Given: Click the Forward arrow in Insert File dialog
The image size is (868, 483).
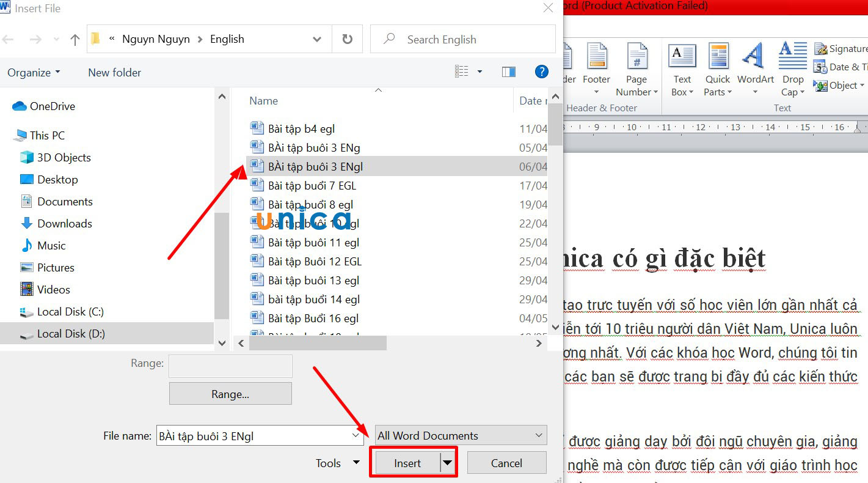Looking at the screenshot, I should point(36,39).
